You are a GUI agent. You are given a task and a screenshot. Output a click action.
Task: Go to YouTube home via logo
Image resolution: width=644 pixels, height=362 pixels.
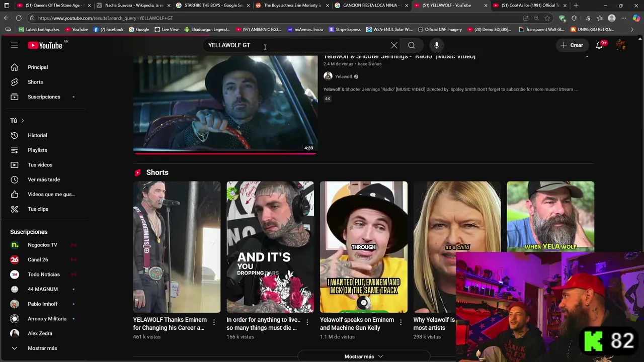pyautogui.click(x=45, y=45)
